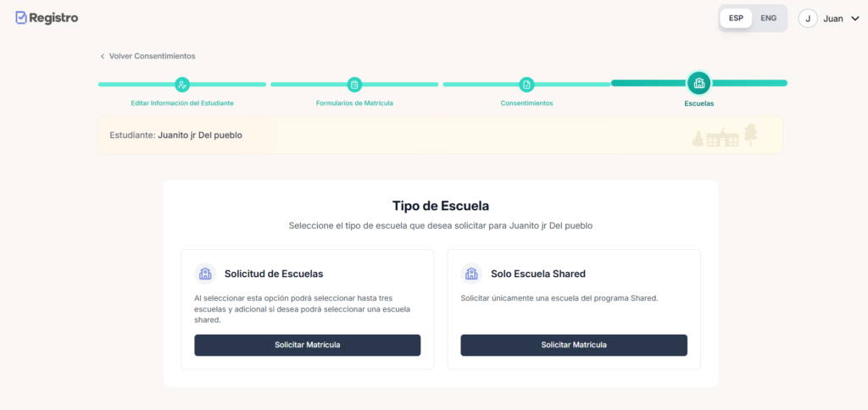Click the Escuelas school step icon
This screenshot has width=868, height=410.
pyautogui.click(x=699, y=84)
